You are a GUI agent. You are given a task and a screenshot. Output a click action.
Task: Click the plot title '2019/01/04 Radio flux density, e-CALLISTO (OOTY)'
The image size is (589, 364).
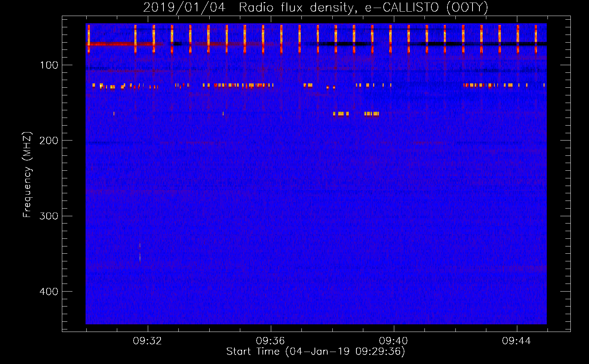(316, 8)
